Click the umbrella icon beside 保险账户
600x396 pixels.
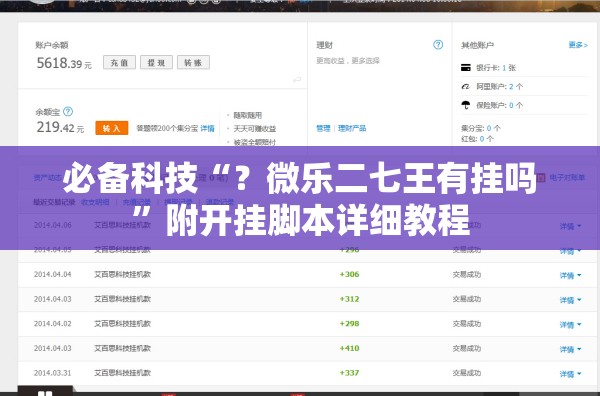(x=466, y=105)
